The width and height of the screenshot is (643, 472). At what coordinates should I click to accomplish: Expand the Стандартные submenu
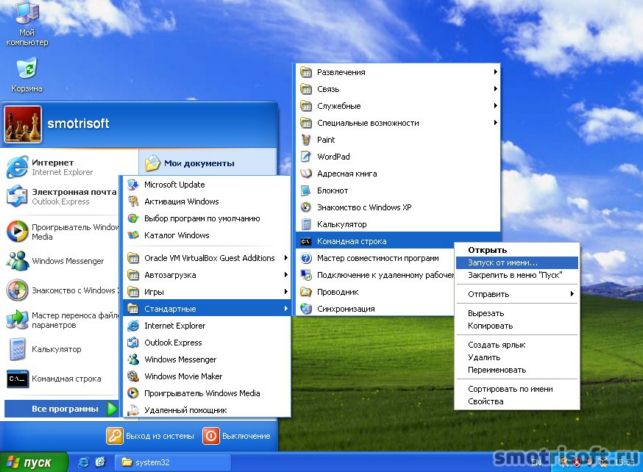[x=207, y=308]
